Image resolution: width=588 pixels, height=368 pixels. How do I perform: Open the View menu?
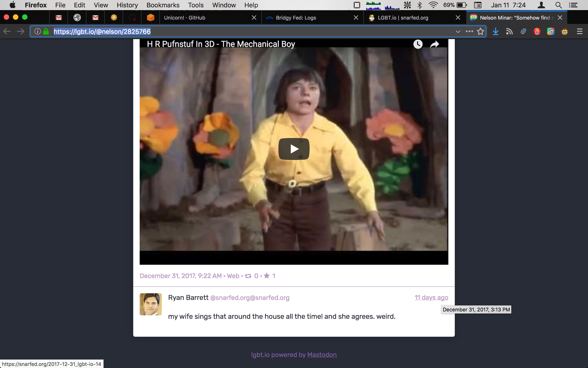[101, 5]
